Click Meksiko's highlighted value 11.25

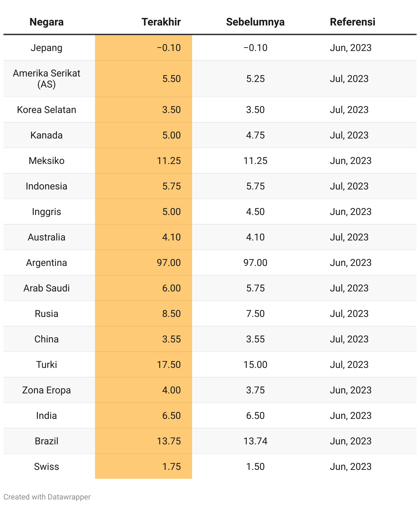tap(169, 161)
